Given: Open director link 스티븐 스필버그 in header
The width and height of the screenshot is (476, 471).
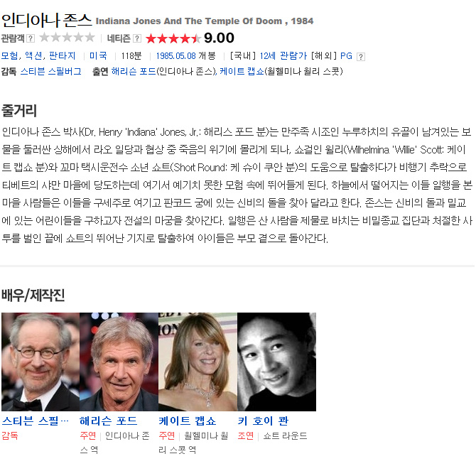Looking at the screenshot, I should [x=51, y=72].
